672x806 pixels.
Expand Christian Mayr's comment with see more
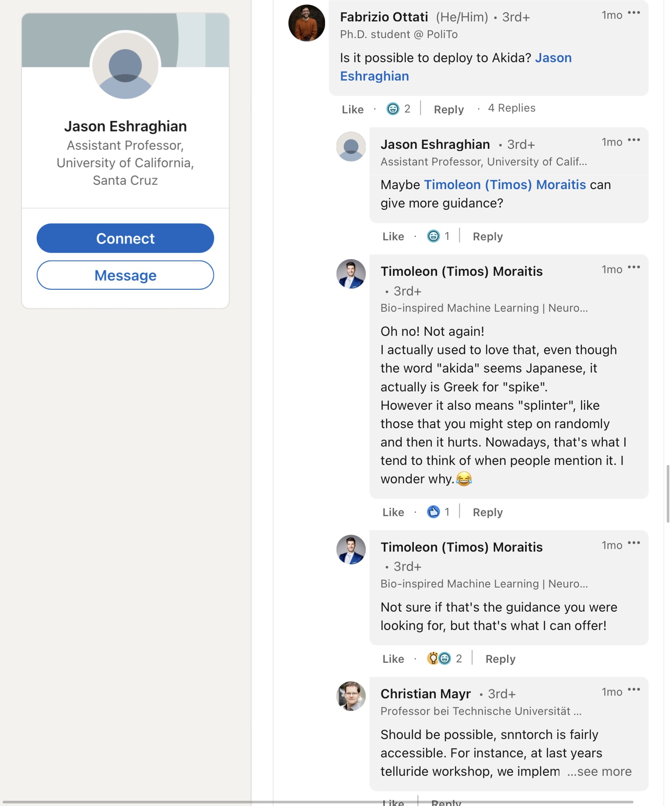coord(599,771)
